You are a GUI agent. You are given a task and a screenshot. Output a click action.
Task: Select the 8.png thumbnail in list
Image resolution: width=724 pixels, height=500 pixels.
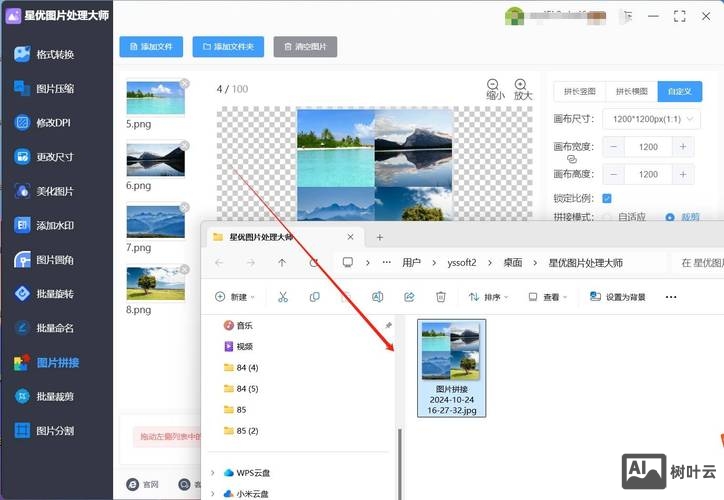pos(156,283)
